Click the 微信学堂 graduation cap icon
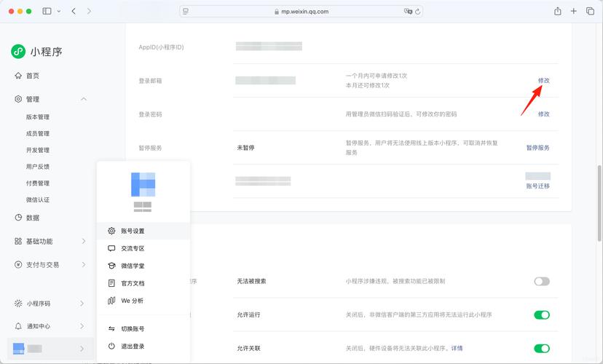 click(x=111, y=266)
